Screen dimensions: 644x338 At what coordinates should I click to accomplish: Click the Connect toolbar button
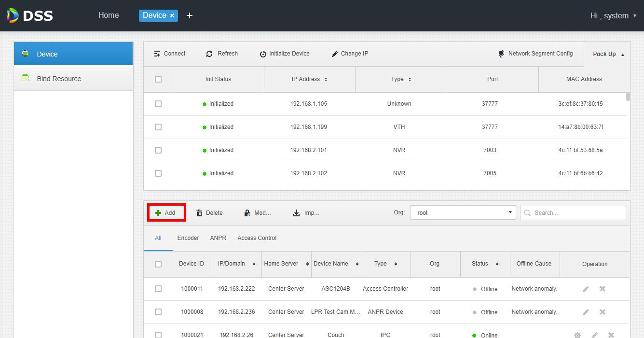click(170, 54)
